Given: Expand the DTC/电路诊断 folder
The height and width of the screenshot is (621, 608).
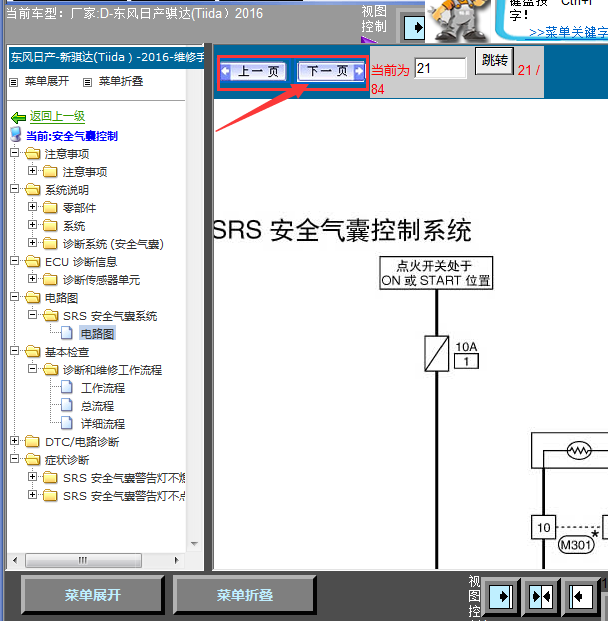Looking at the screenshot, I should (15, 441).
